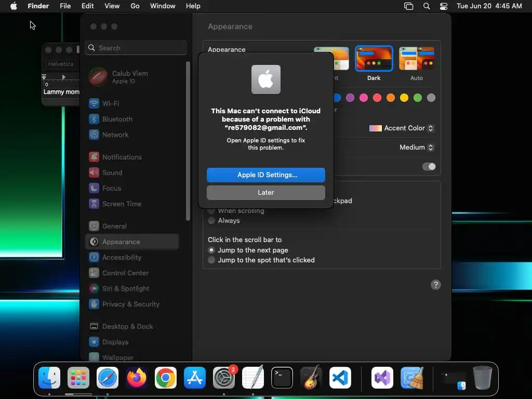Open the Edit menu
The width and height of the screenshot is (532, 399).
[x=87, y=6]
